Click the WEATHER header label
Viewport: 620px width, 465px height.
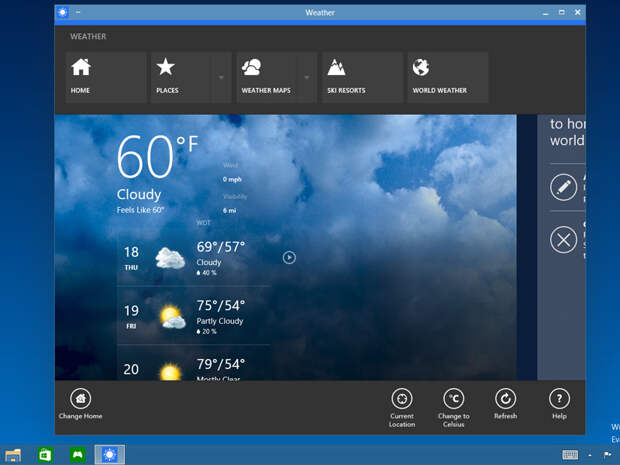click(x=88, y=36)
